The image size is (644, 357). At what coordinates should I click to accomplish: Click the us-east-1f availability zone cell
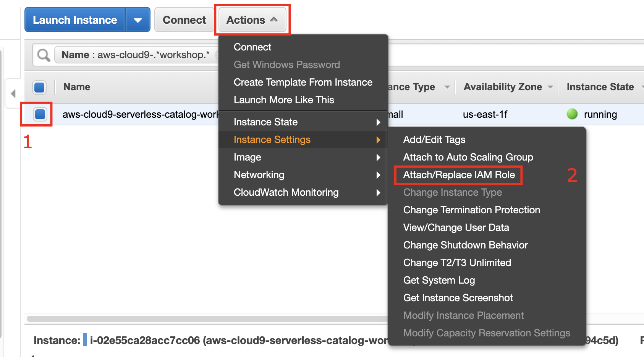[485, 114]
